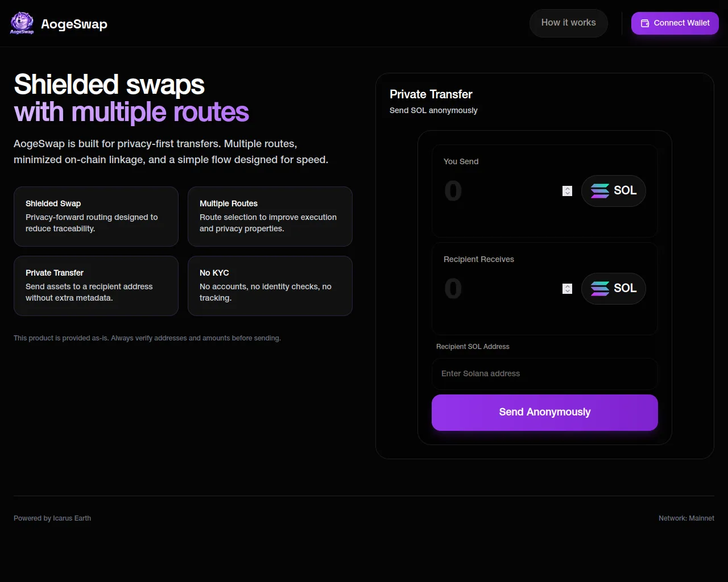Open the SOL token selector under Recipient Receives

[613, 289]
